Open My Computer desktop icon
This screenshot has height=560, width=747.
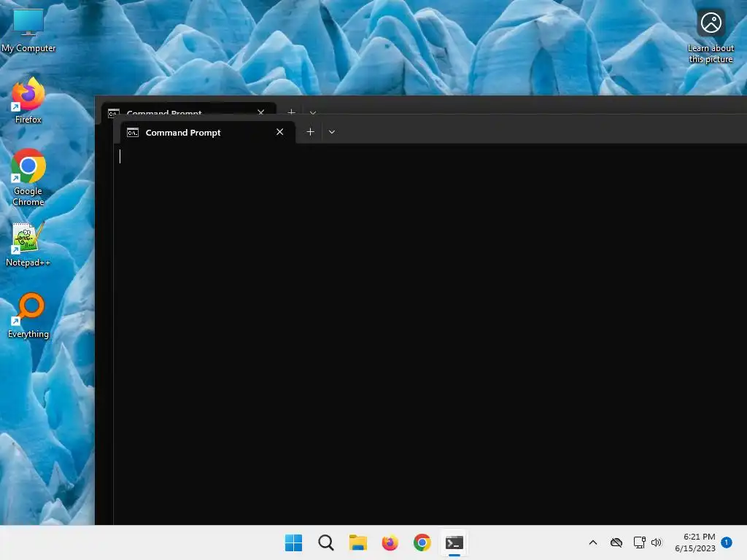point(28,31)
